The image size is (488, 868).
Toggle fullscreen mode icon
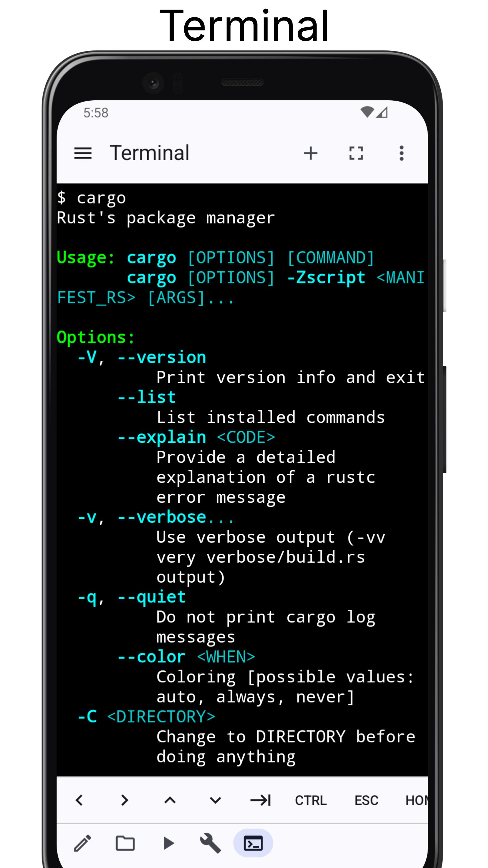[356, 153]
